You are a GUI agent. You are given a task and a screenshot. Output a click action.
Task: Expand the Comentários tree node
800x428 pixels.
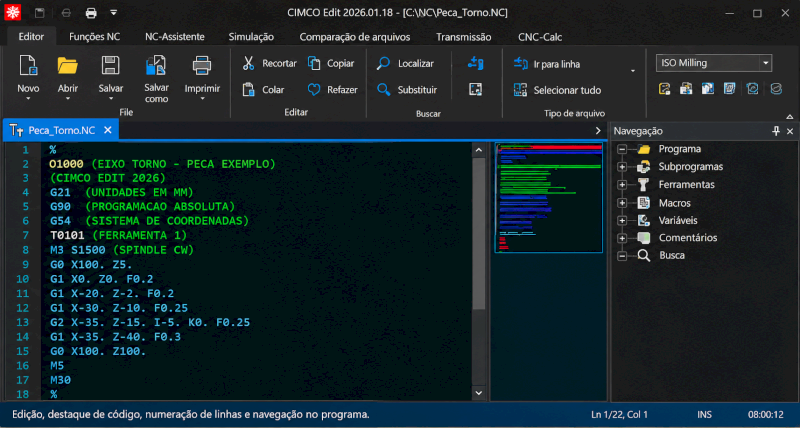pyautogui.click(x=621, y=238)
